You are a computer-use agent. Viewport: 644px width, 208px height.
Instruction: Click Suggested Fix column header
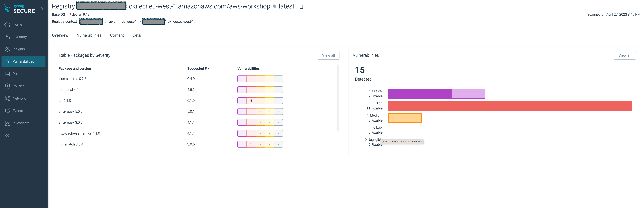pos(198,69)
